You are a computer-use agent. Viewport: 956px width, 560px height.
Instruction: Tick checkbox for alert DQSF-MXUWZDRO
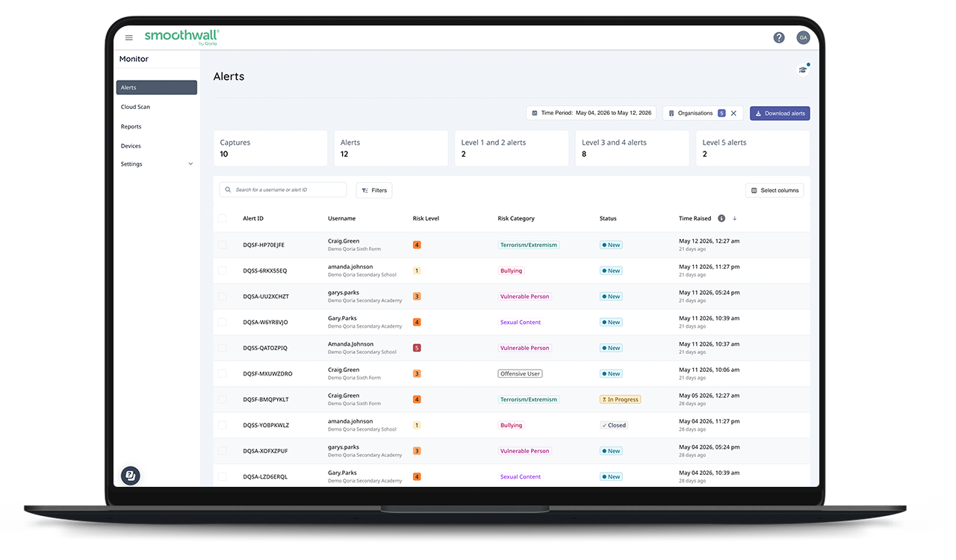click(x=222, y=373)
